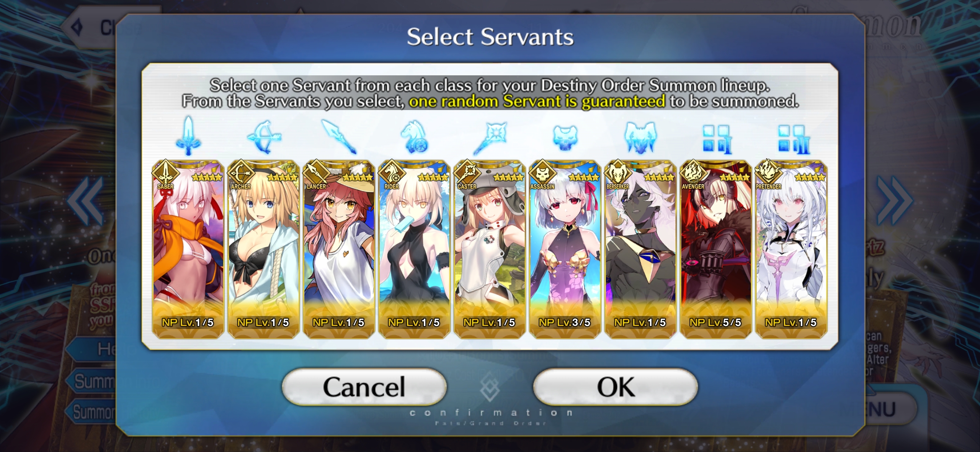Choose the Lancer class spear icon
Screen dimensions: 980x452
339,137
